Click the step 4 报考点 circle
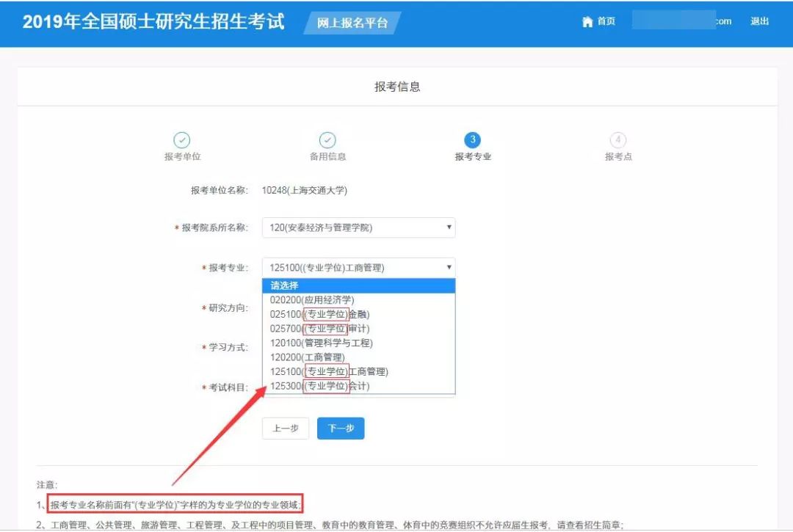Screen dimensions: 793x532 coord(618,140)
